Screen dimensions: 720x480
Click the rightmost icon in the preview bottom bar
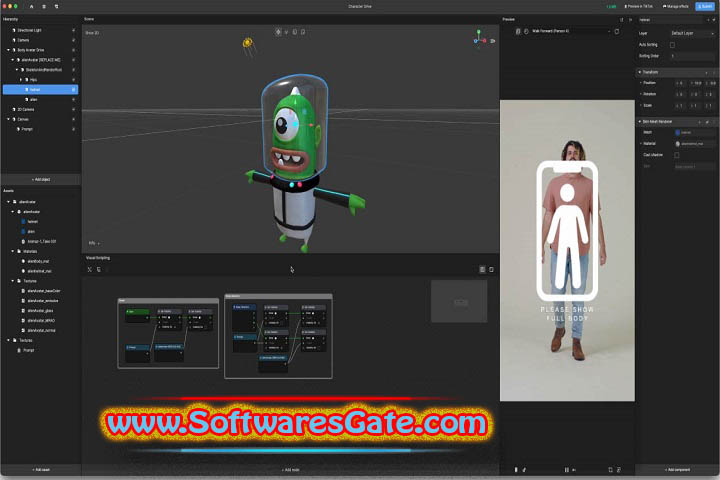tap(619, 470)
